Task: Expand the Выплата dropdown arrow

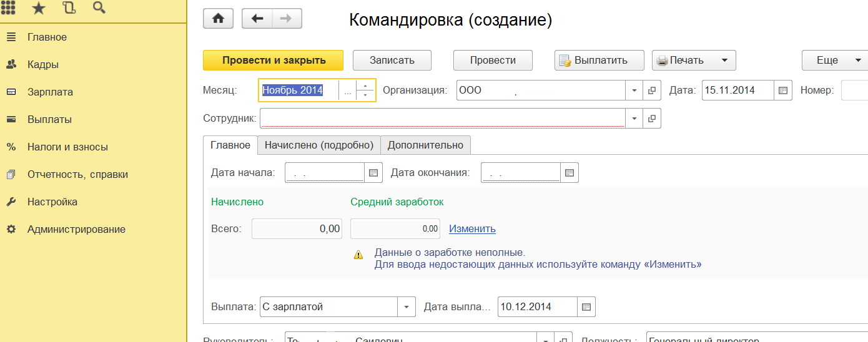Action: pos(407,306)
